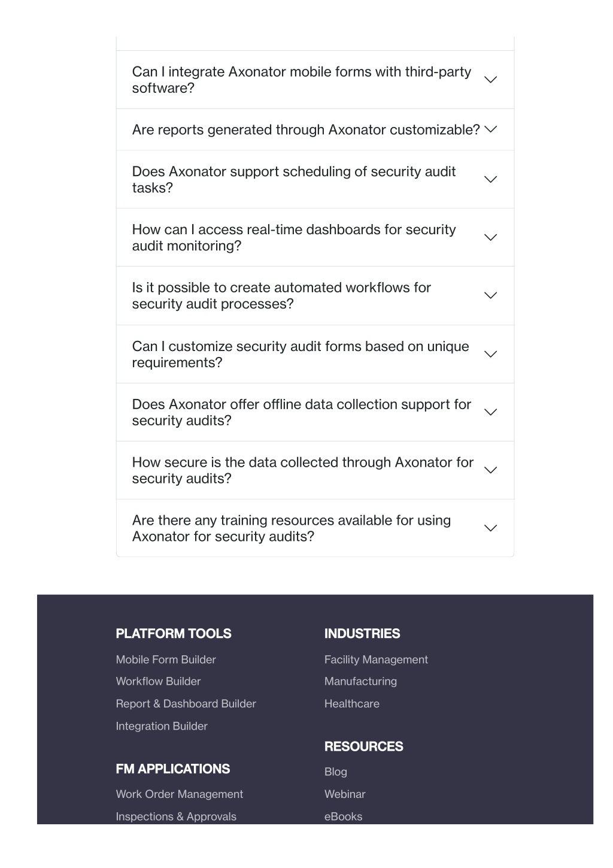Click chevron beside automated workflows question

point(490,296)
